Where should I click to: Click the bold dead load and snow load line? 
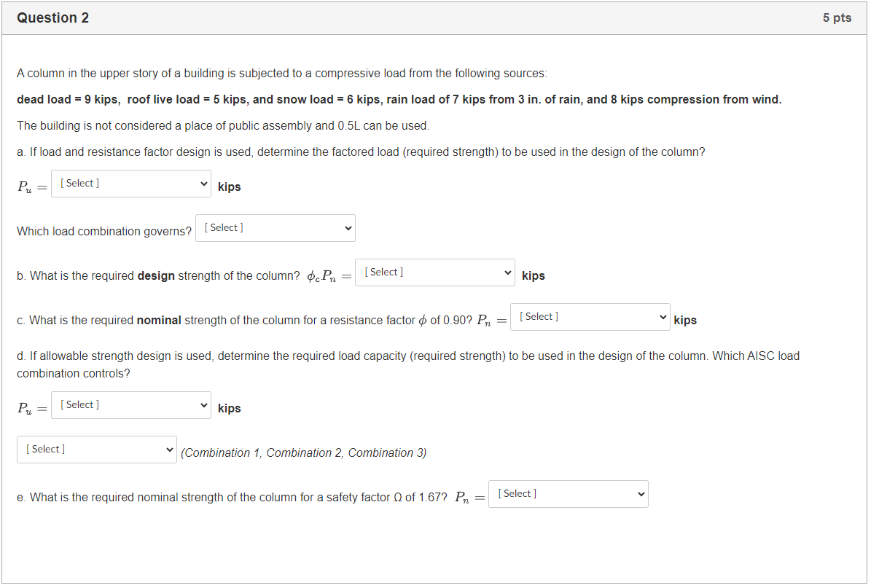click(399, 99)
